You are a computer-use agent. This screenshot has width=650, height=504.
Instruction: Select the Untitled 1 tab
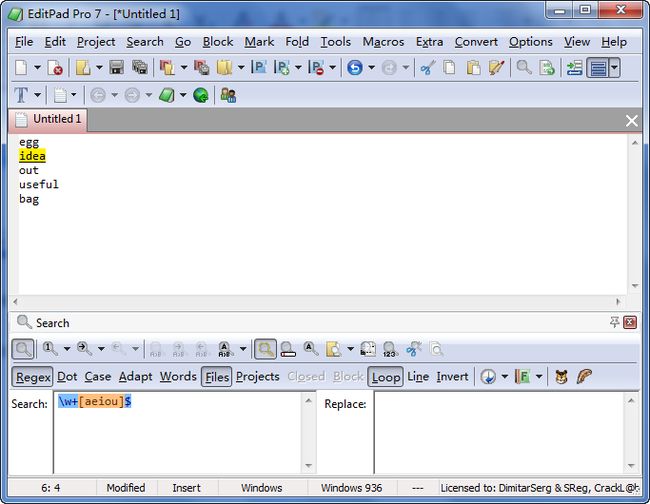[48, 120]
